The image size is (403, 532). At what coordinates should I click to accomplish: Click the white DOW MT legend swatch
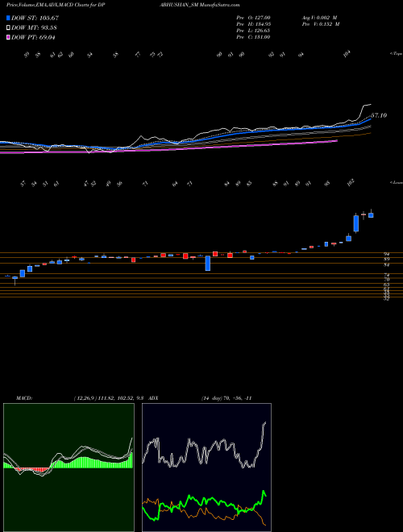tap(8, 28)
